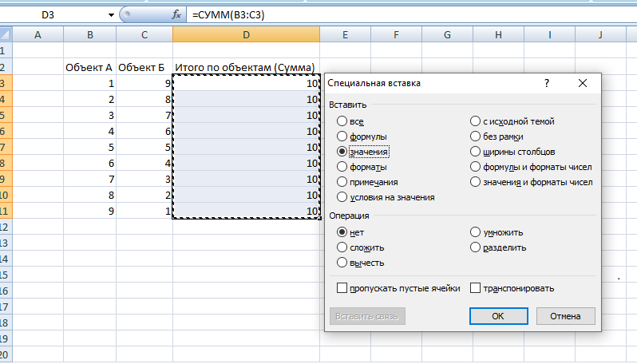Image resolution: width=637 pixels, height=364 pixels.
Task: Open the Name Box dropdown arrow
Action: click(110, 15)
